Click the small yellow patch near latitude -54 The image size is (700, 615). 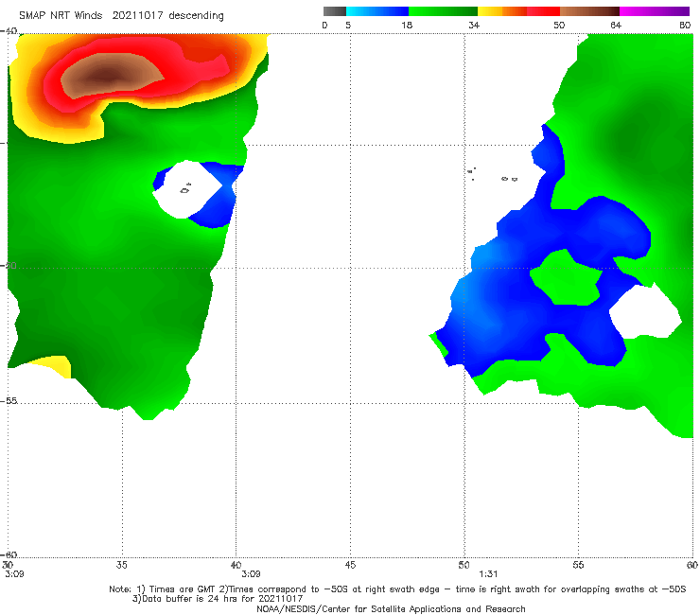[x=56, y=365]
